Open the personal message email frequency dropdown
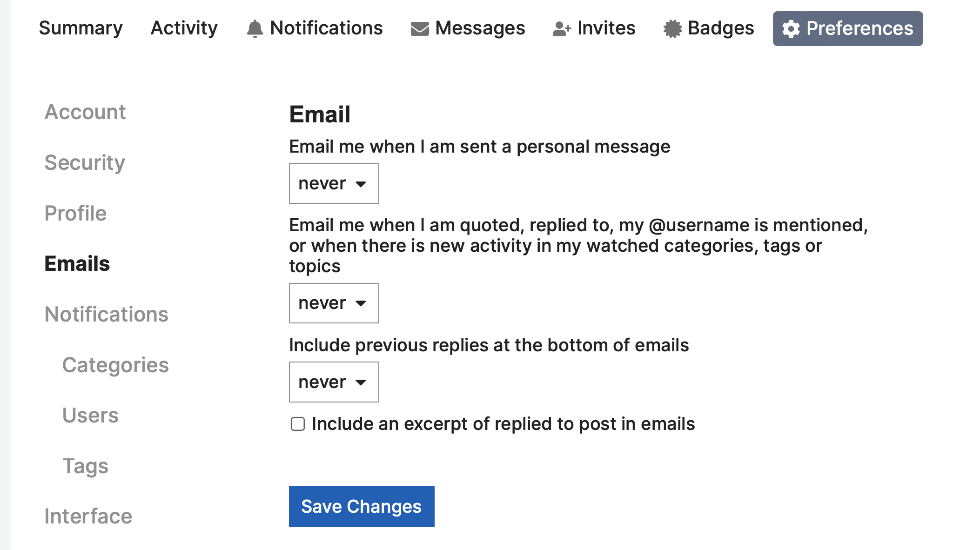 (334, 183)
